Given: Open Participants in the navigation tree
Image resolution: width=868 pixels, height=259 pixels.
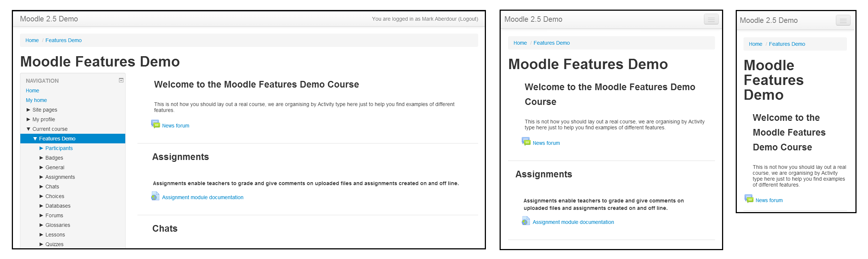Looking at the screenshot, I should pyautogui.click(x=59, y=148).
